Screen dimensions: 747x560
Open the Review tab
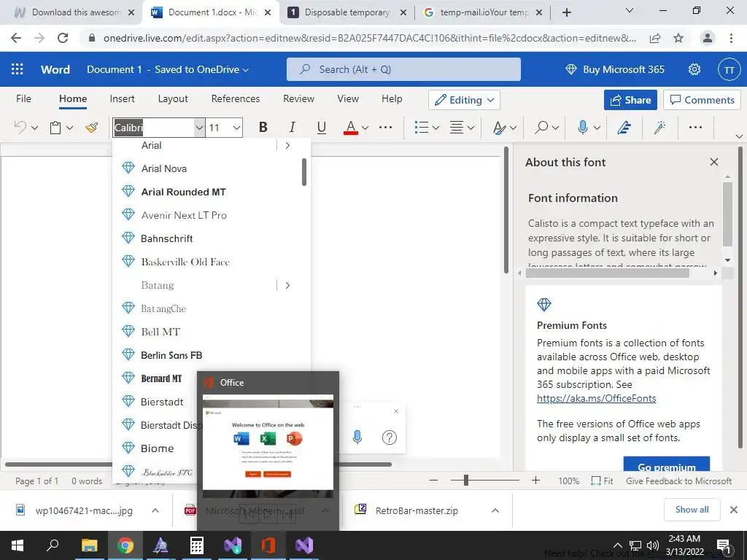pyautogui.click(x=298, y=98)
